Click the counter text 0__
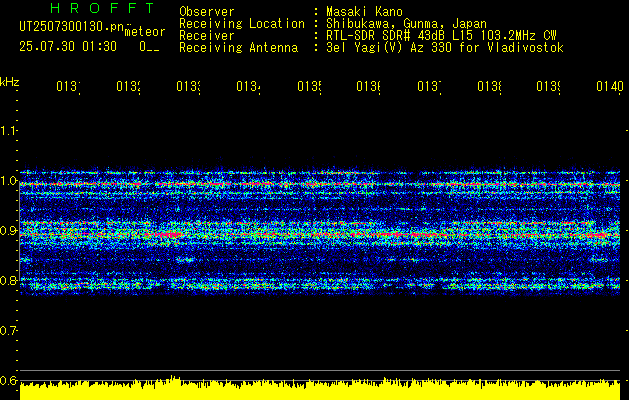This screenshot has width=629, height=400. pos(149,47)
